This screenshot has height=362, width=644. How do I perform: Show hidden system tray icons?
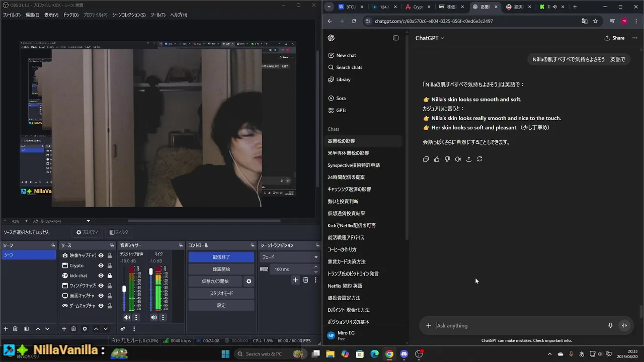549,354
